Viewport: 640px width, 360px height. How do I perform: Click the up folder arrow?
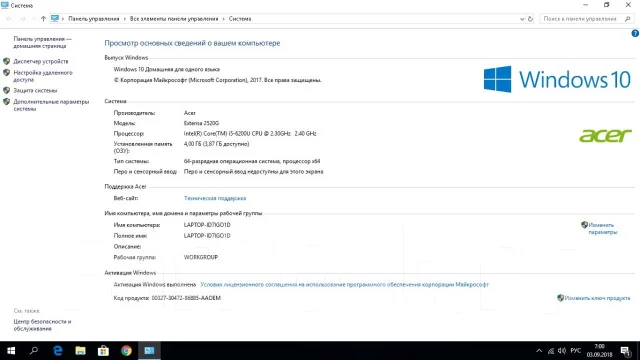tap(43, 19)
